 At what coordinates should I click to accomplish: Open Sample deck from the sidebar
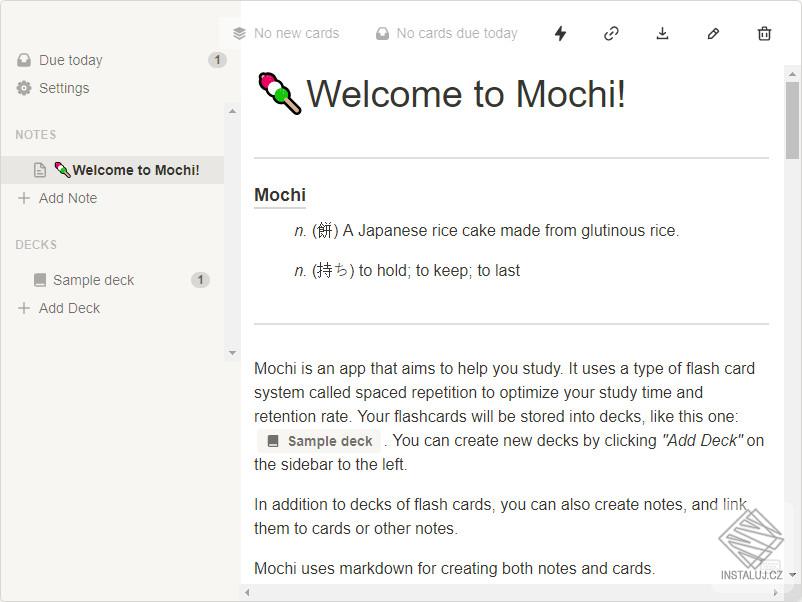click(93, 279)
